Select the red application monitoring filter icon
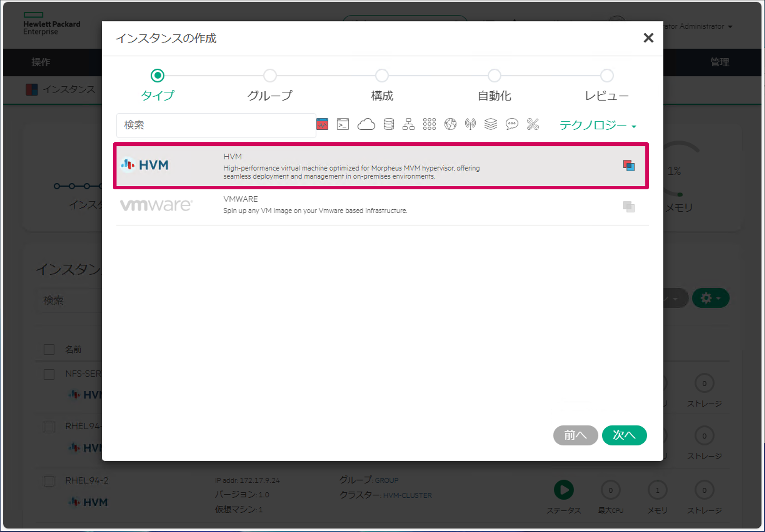Viewport: 765px width, 532px height. [322, 124]
